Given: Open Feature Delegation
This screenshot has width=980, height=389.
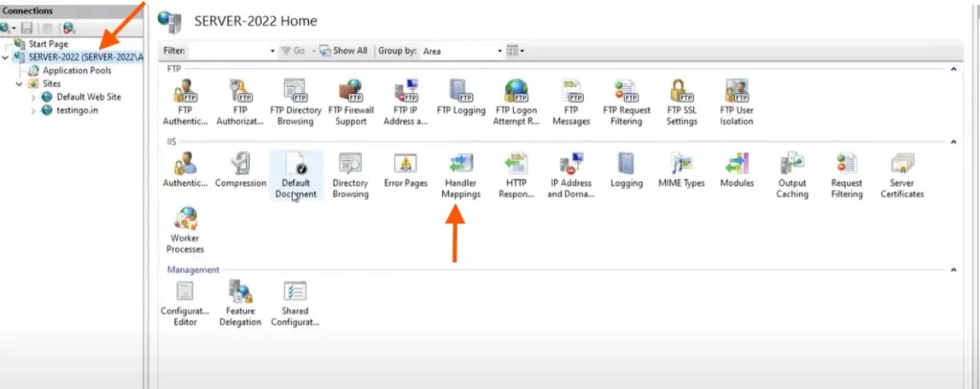Looking at the screenshot, I should [240, 304].
